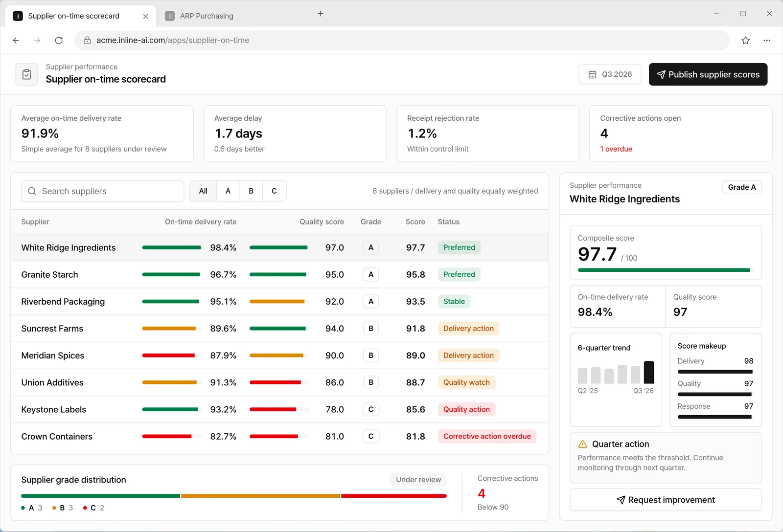
Task: Click White Ridge Ingredients Preferred status
Action: [x=459, y=247]
